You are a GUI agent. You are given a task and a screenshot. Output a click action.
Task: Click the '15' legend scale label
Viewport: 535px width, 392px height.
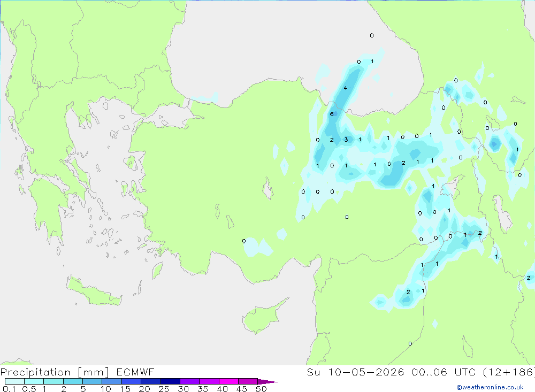[125, 389]
